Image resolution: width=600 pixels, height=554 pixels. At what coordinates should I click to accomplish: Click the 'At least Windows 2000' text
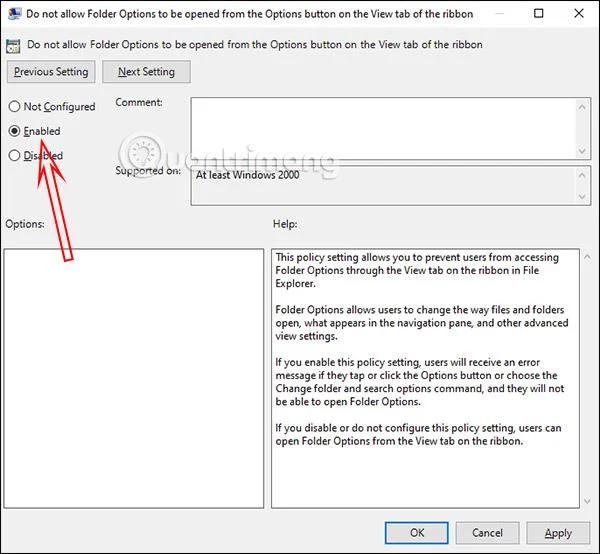point(247,175)
